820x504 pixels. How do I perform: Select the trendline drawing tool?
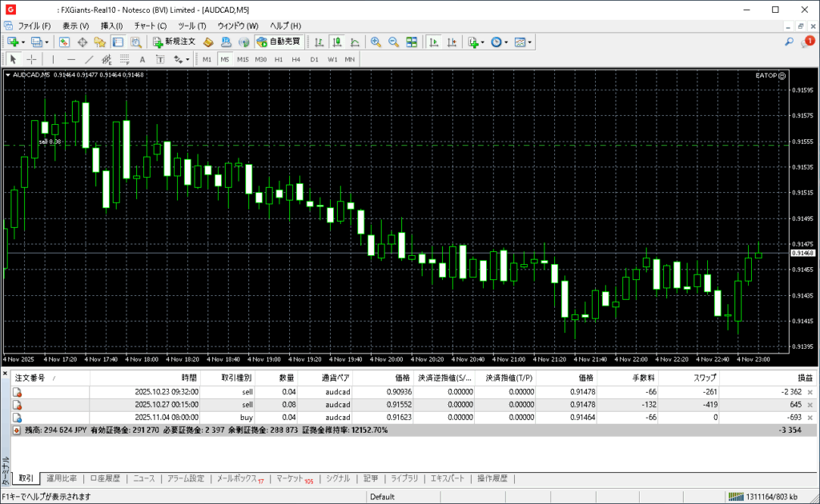pos(89,59)
